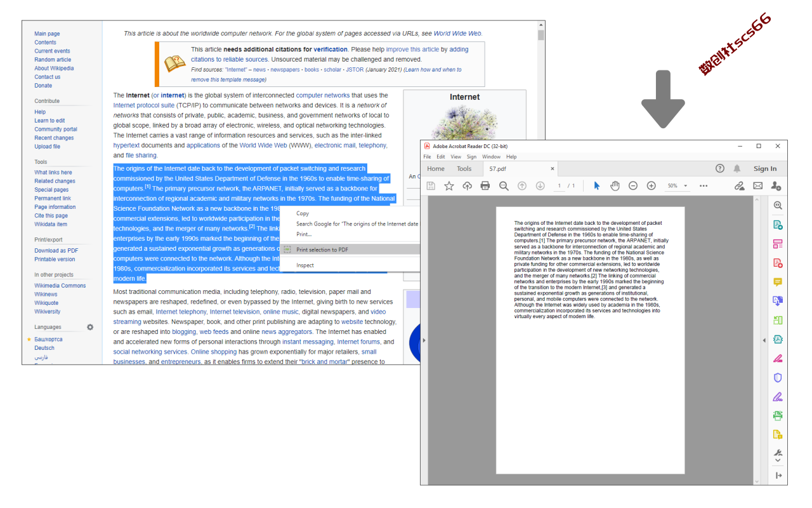Go to next page with down arrow
This screenshot has width=812, height=508.
(x=540, y=185)
